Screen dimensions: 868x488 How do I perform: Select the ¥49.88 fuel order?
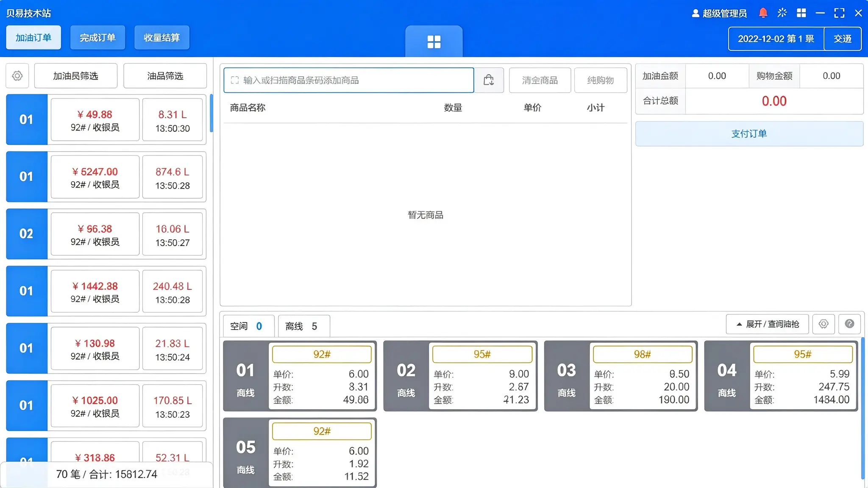(x=95, y=120)
